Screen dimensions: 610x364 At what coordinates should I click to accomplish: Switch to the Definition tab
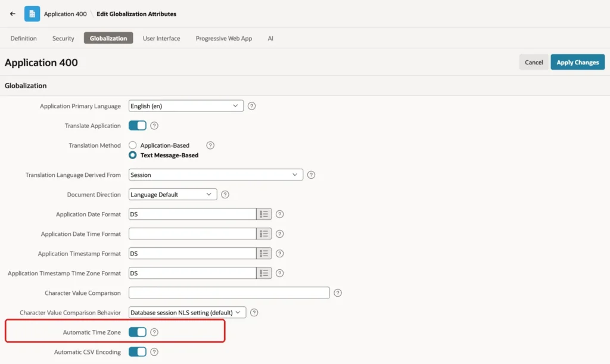click(24, 38)
